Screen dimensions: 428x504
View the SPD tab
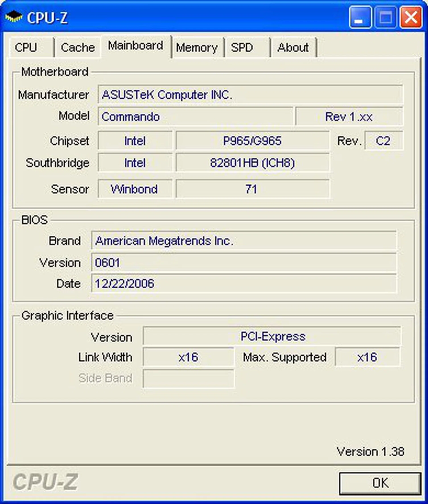point(241,48)
